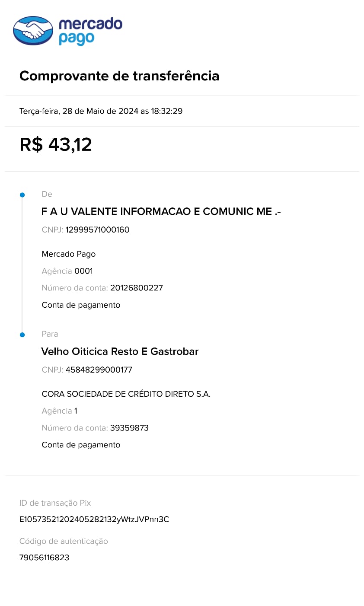Select the 'Comprovante de transferência' heading
The image size is (364, 606).
[119, 76]
